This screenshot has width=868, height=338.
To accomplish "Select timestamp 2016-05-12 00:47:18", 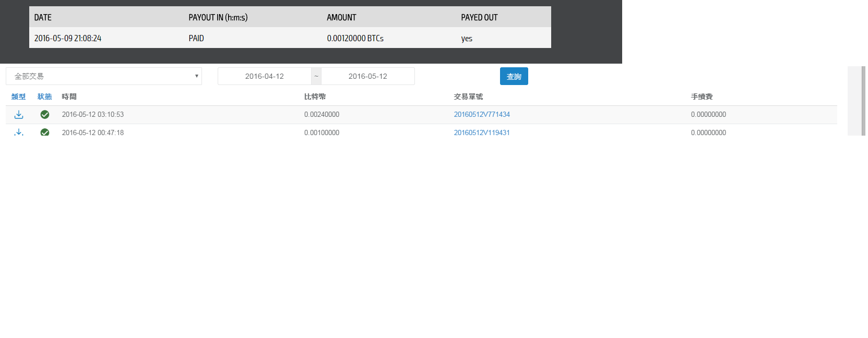I will click(93, 133).
